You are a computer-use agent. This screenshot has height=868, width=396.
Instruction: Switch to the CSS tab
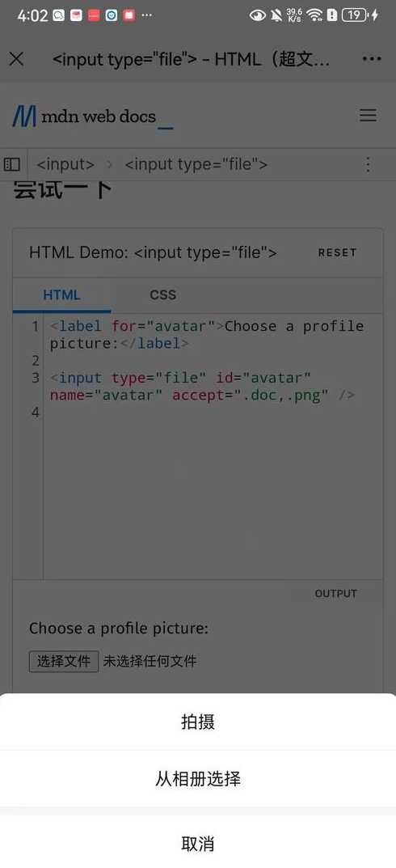click(x=162, y=295)
